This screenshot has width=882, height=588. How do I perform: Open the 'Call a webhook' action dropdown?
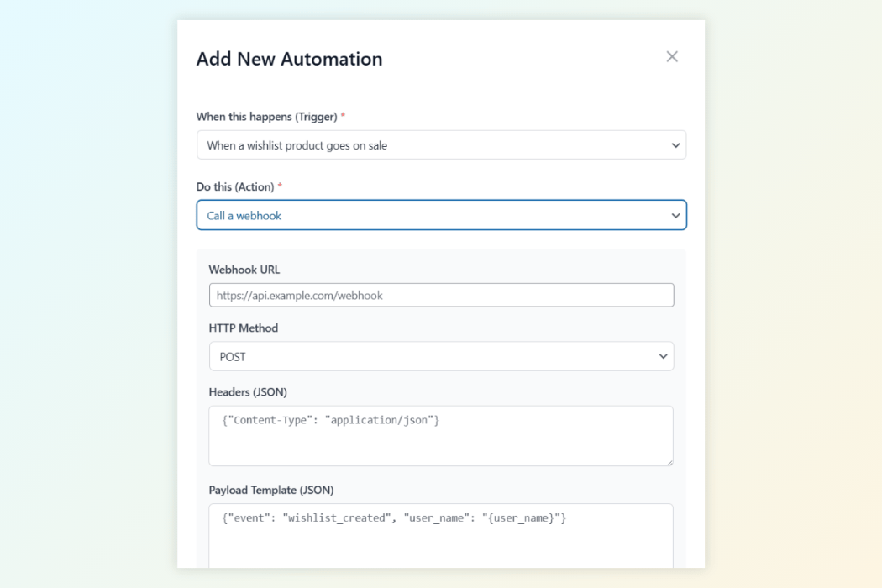point(440,216)
